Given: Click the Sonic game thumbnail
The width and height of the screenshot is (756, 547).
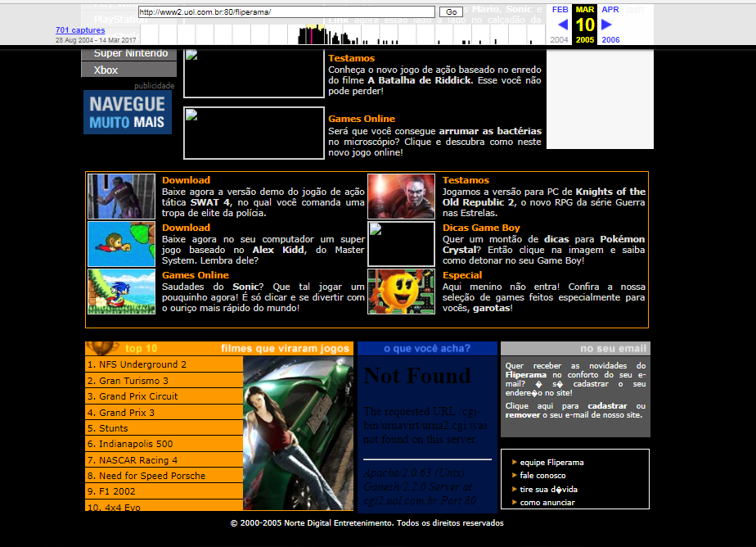Looking at the screenshot, I should click(121, 292).
